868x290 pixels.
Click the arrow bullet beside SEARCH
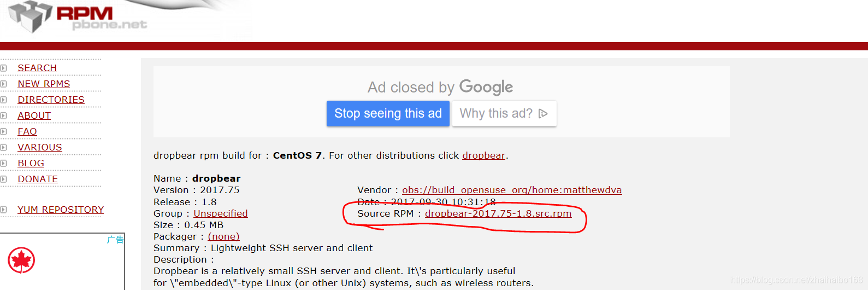click(3, 68)
